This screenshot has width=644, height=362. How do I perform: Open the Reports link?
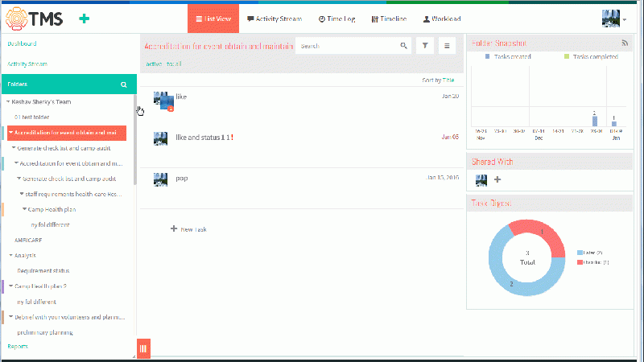tap(18, 347)
